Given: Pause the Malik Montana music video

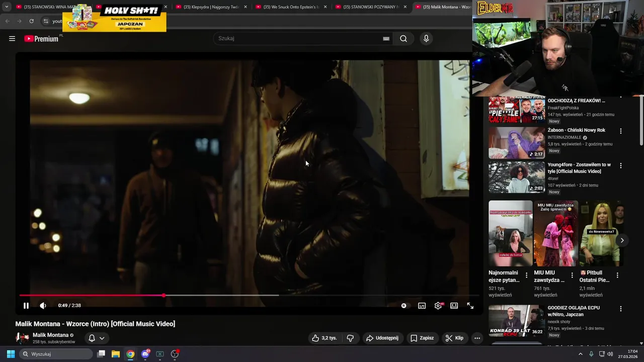Looking at the screenshot, I should pyautogui.click(x=26, y=306).
